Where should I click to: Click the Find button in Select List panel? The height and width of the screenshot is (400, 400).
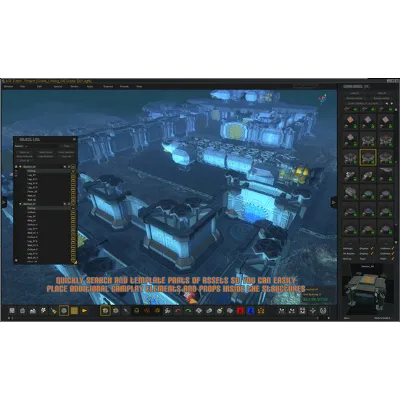tap(67, 146)
